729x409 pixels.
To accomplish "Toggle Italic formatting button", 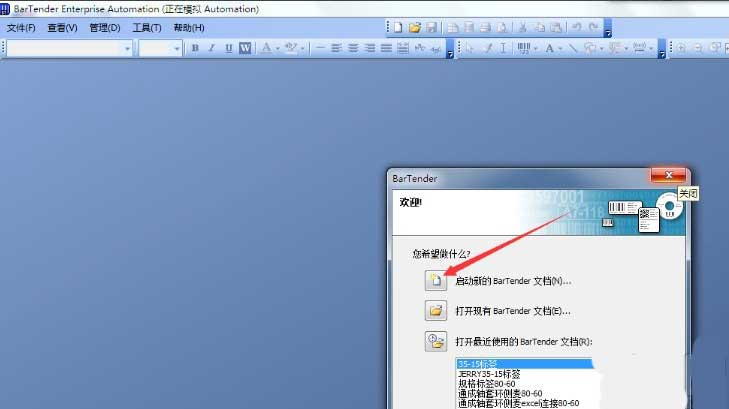I will coord(212,48).
